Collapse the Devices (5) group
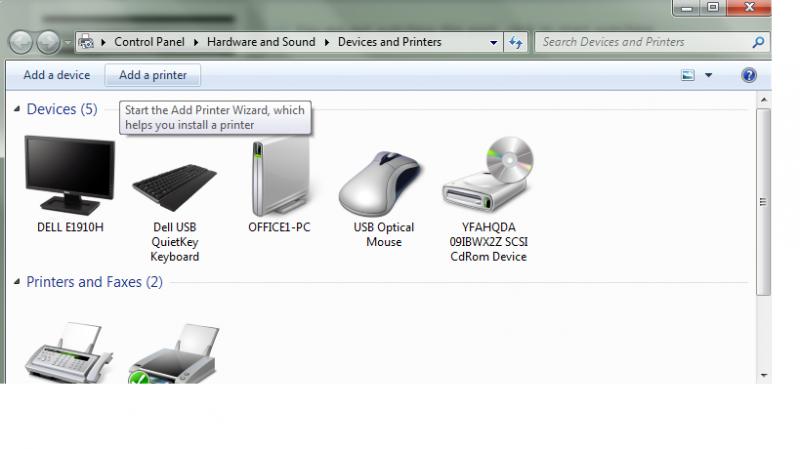Image resolution: width=800 pixels, height=449 pixels. click(17, 109)
